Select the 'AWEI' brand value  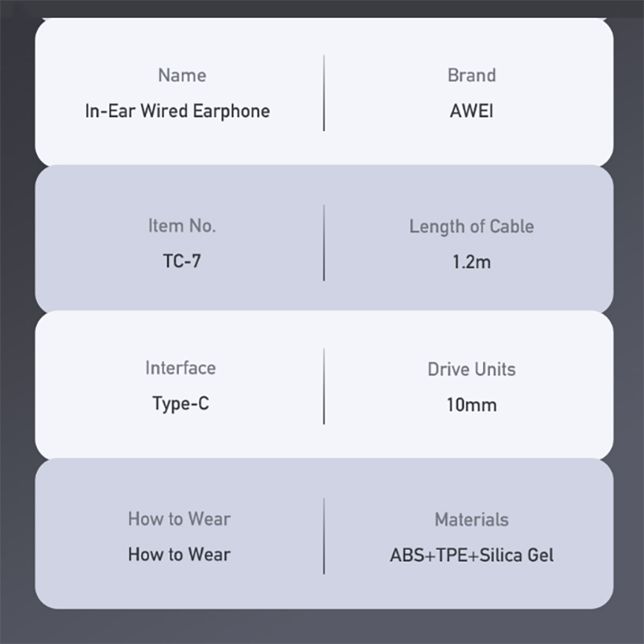(x=472, y=111)
